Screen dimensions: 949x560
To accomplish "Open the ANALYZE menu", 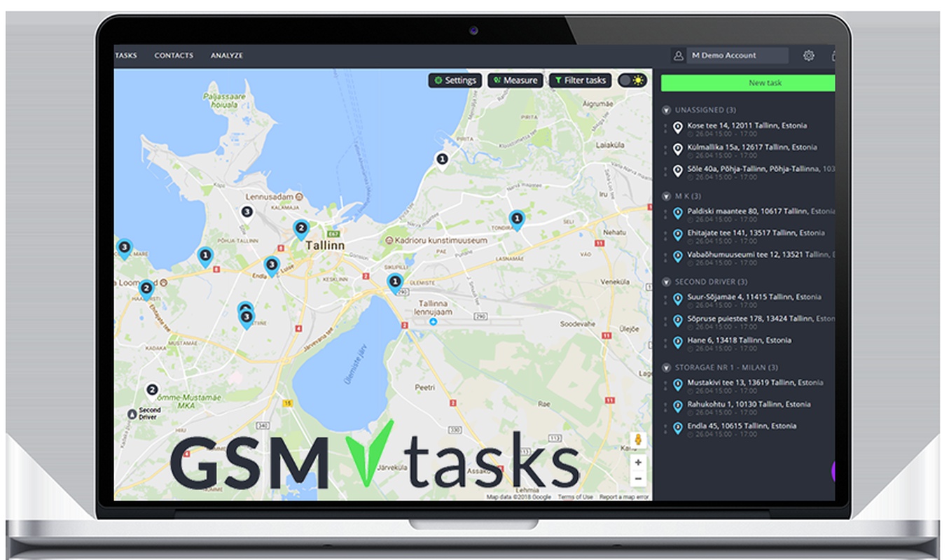I will 227,55.
